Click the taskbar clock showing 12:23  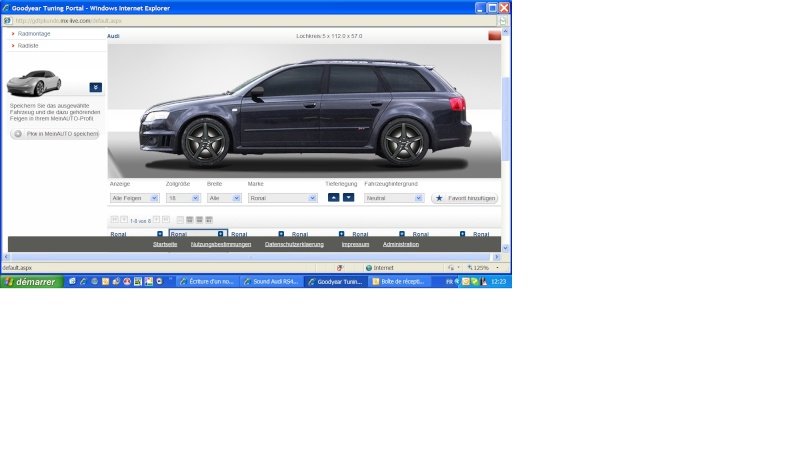point(498,282)
